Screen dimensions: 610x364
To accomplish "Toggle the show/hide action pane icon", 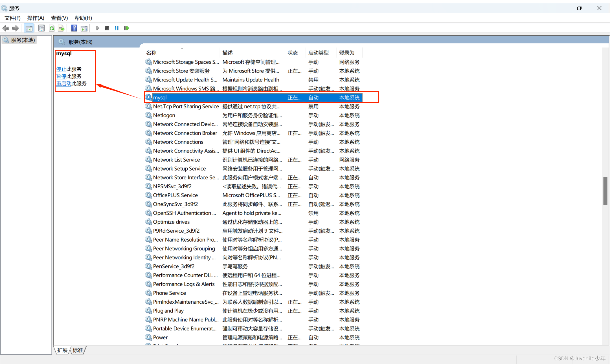I will (84, 28).
